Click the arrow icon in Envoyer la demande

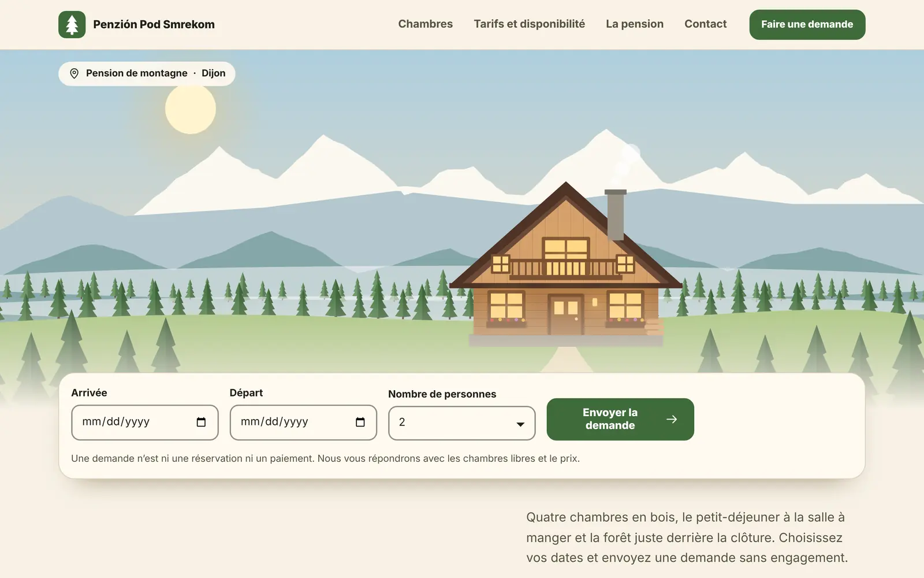coord(671,419)
